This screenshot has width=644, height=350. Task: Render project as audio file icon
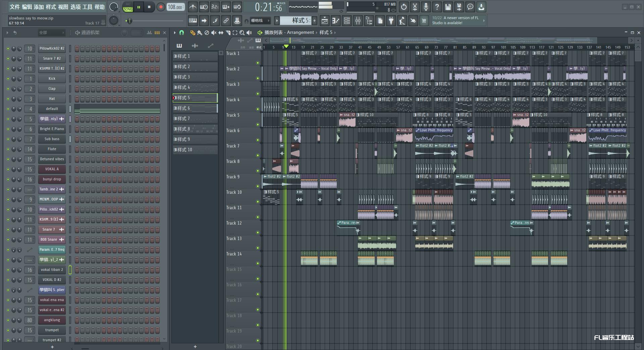[x=459, y=7]
